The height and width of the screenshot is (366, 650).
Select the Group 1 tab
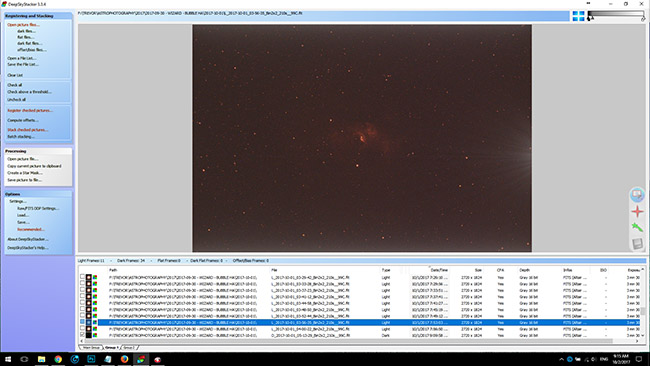point(112,348)
